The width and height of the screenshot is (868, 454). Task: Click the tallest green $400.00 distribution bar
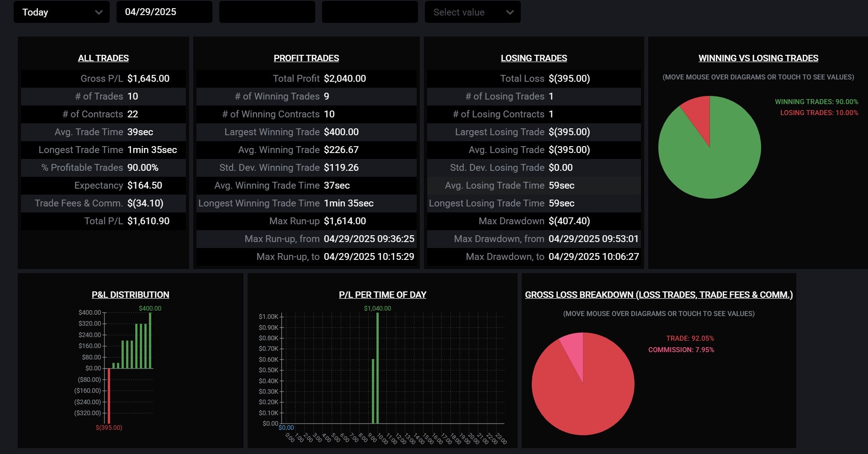click(150, 340)
